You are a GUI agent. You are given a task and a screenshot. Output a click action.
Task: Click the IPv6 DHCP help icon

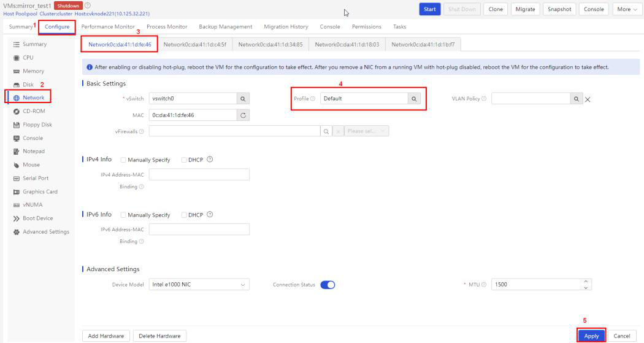coord(210,214)
